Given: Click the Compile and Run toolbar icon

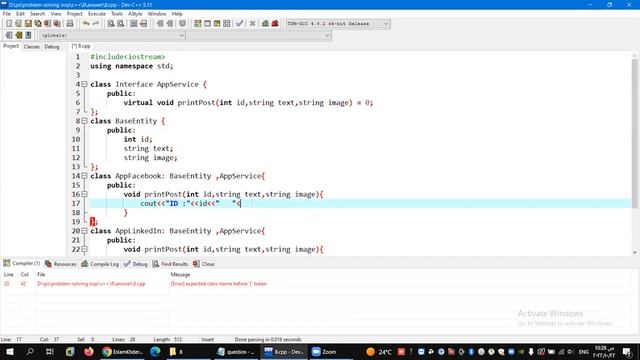Looking at the screenshot, I should (x=217, y=24).
